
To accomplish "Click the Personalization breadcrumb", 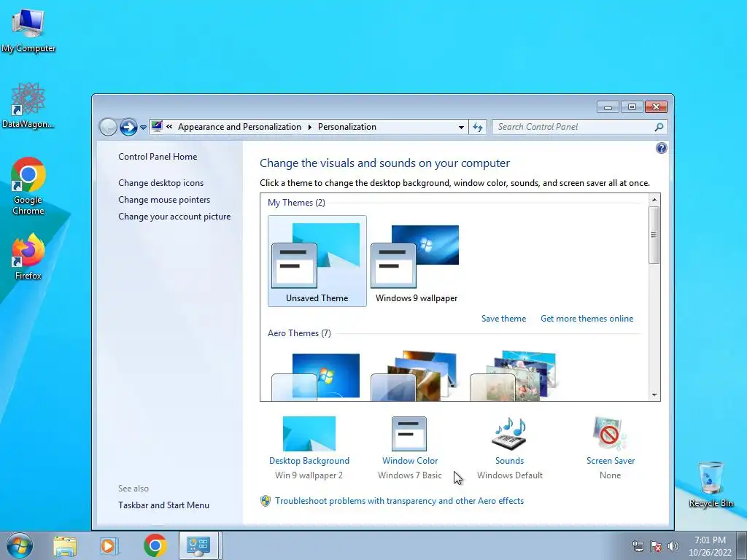I will [347, 127].
